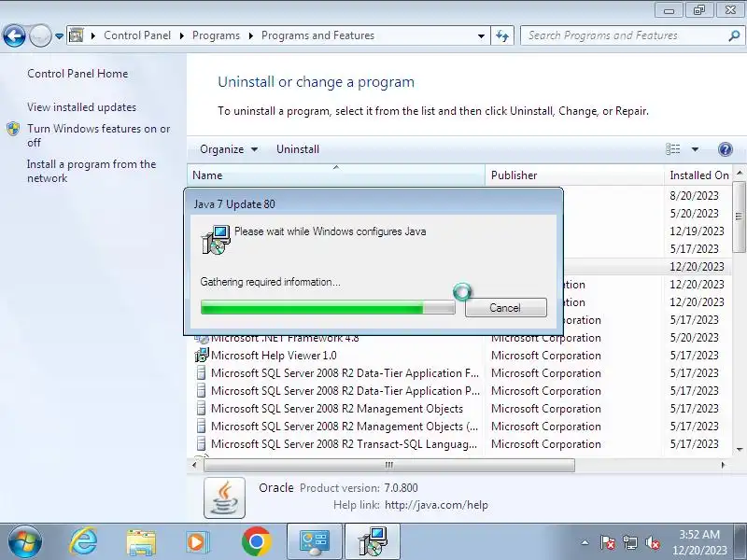The image size is (747, 560).
Task: Click the Control Panel icon in address bar
Action: [x=77, y=35]
